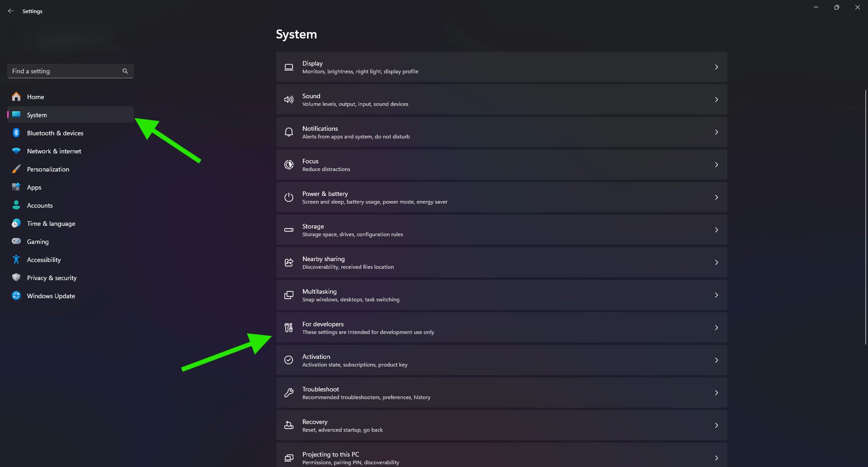Screen dimensions: 868x467
Task: Open the Sound settings title
Action: [311, 96]
